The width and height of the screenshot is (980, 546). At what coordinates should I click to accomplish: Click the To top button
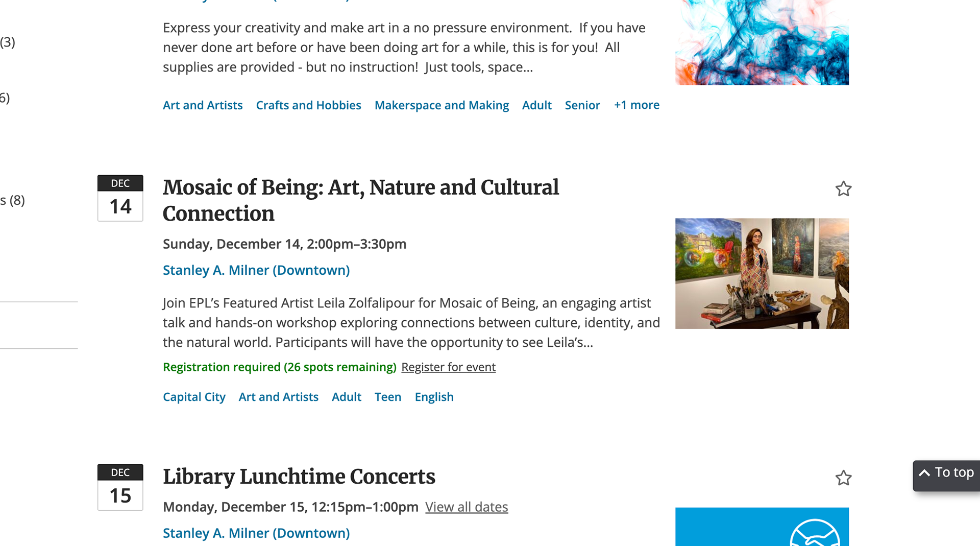tap(947, 473)
